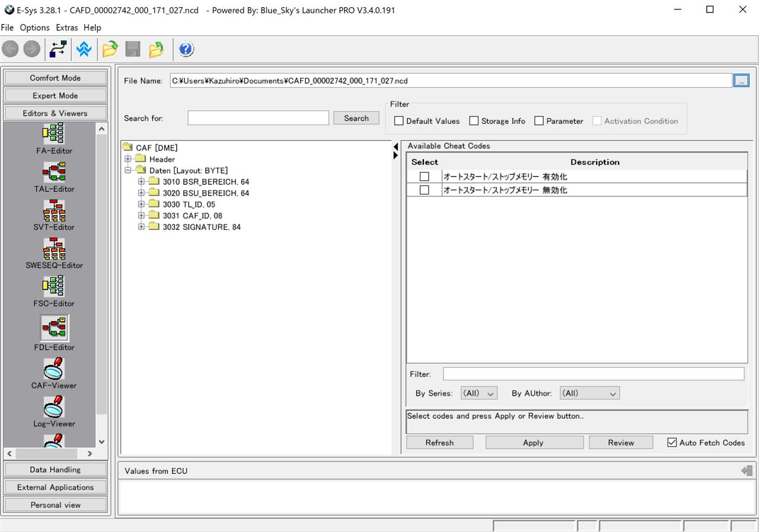This screenshot has width=759, height=532.
Task: Open the FSC-Editor icon
Action: (x=54, y=287)
